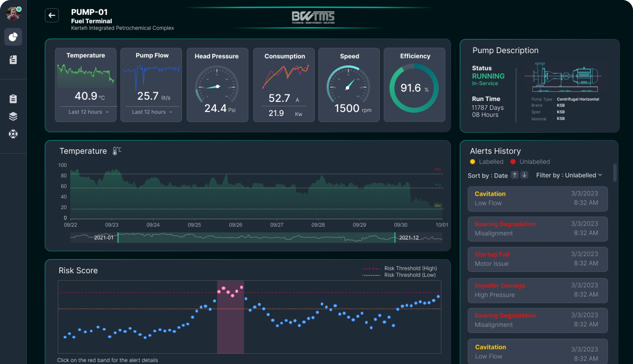Viewport: 633px width, 364px height.
Task: Sort alerts by date ascending arrow
Action: point(515,175)
